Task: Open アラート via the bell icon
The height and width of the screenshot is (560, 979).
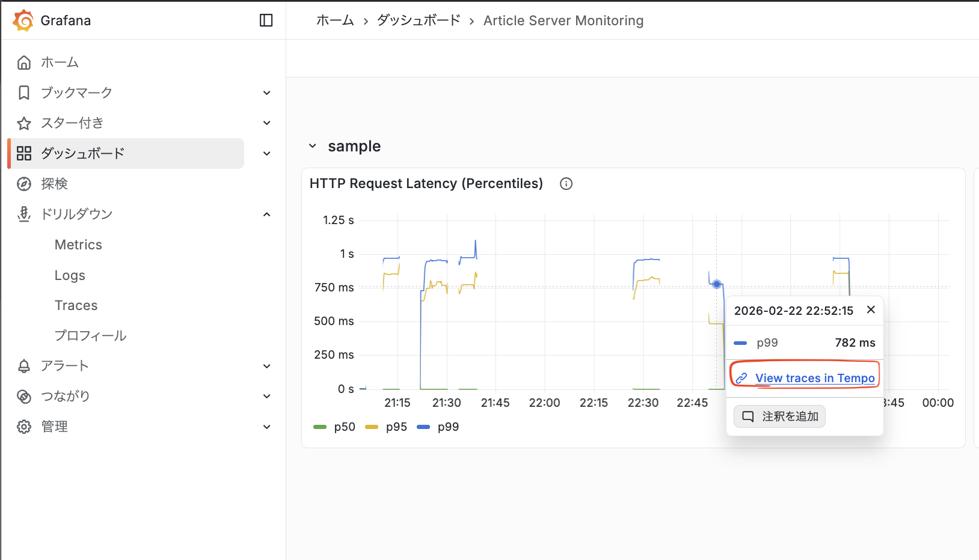Action: tap(24, 365)
